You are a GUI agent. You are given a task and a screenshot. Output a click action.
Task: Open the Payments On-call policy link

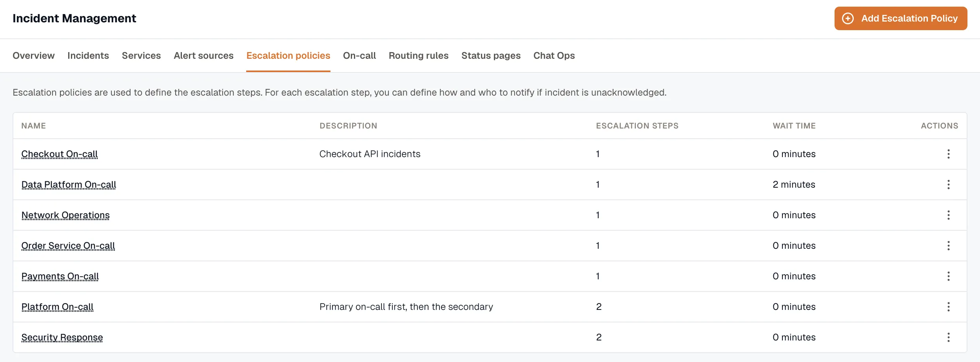(x=60, y=276)
